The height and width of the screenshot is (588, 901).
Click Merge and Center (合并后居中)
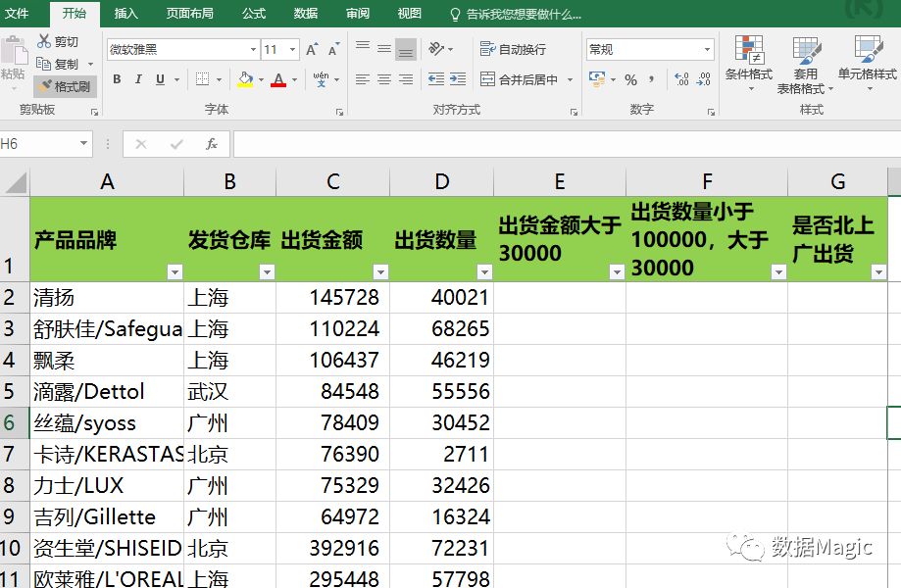520,79
